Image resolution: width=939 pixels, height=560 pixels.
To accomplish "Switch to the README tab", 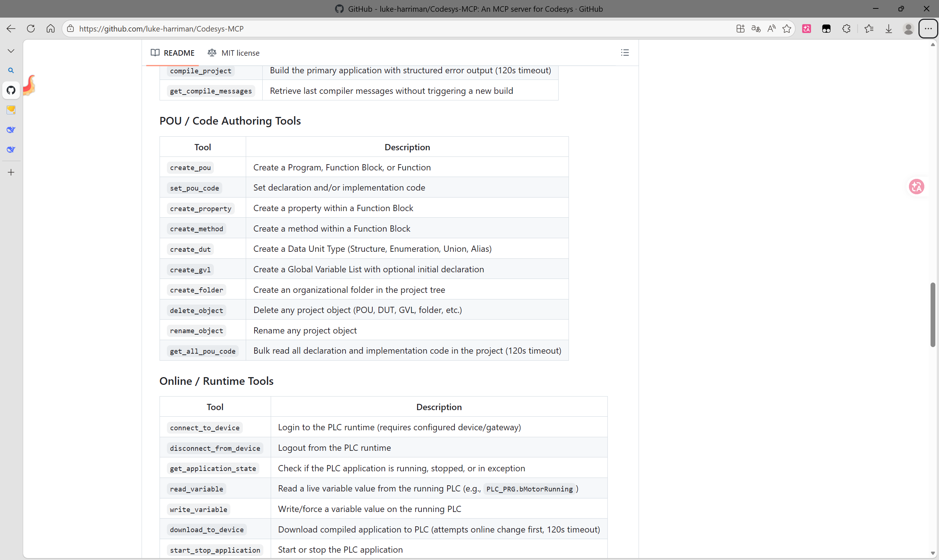I will [x=172, y=53].
